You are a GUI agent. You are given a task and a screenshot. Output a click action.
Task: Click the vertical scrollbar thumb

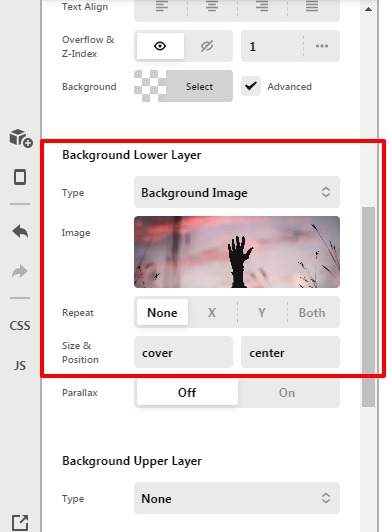[x=368, y=307]
